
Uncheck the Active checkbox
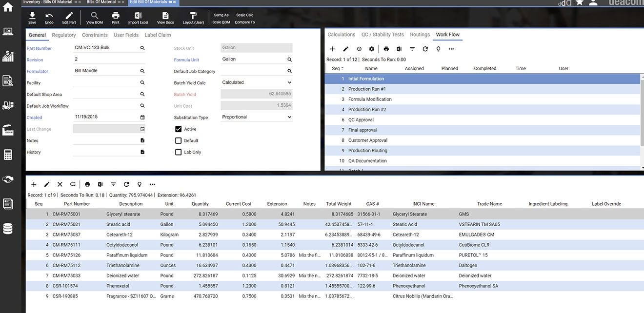pos(178,129)
